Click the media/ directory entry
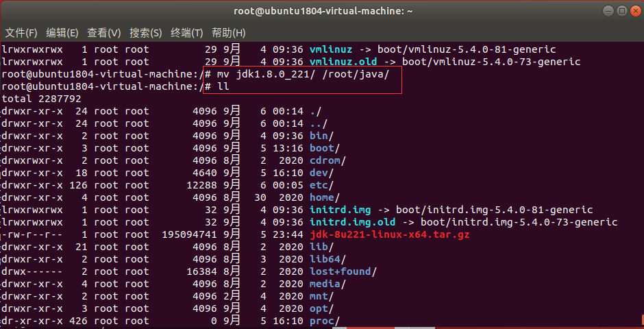Viewport: 644px width, 329px height. (327, 284)
